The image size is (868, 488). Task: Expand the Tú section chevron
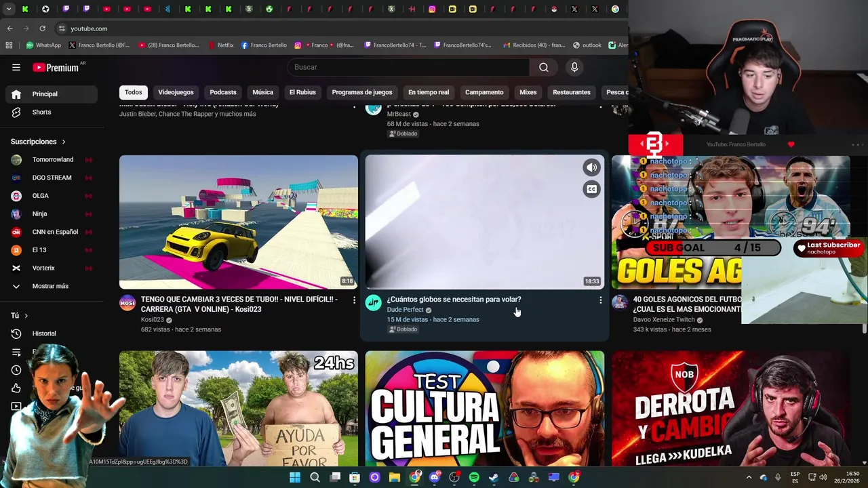(x=26, y=316)
